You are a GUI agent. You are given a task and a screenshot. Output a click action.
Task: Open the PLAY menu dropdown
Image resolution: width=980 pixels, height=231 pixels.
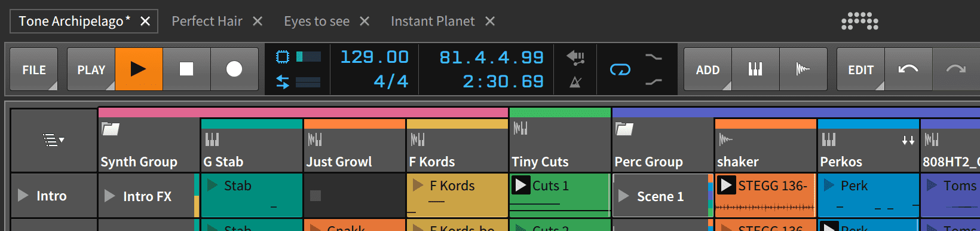pos(91,69)
